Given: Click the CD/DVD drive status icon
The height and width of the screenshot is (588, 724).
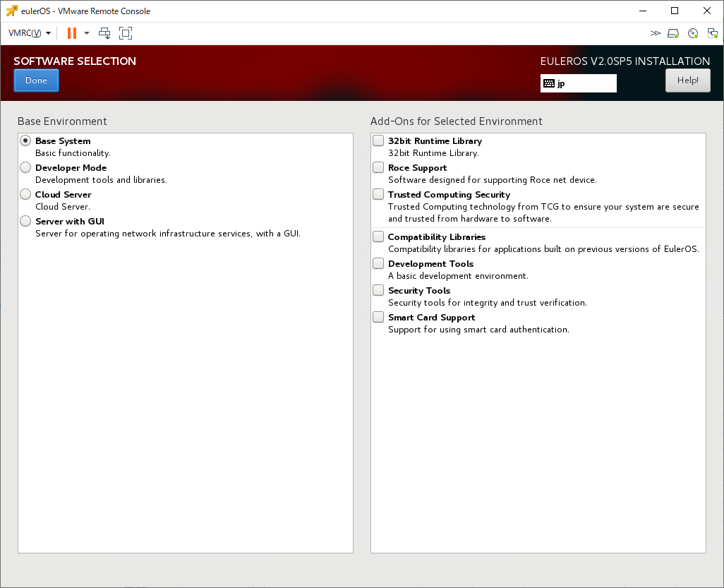Looking at the screenshot, I should [693, 33].
